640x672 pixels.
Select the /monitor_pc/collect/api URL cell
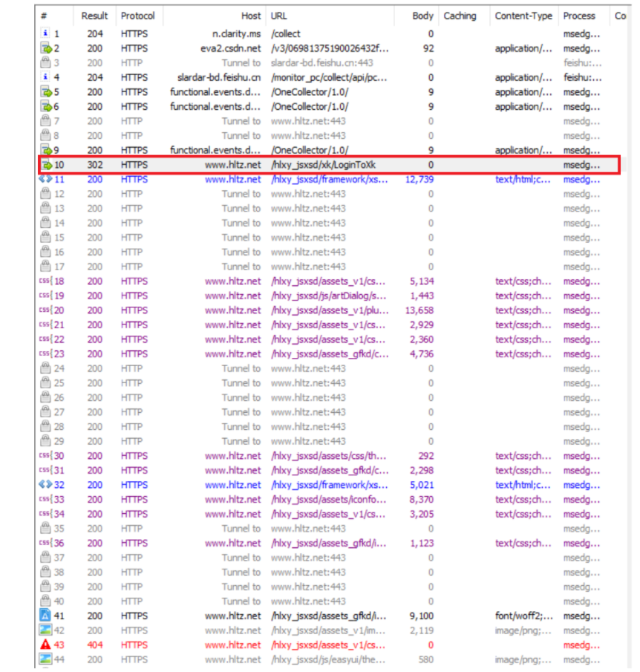329,77
